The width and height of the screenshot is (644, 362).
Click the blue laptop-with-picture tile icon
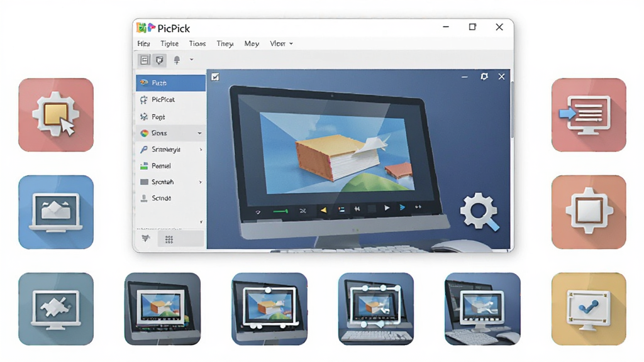(56, 212)
